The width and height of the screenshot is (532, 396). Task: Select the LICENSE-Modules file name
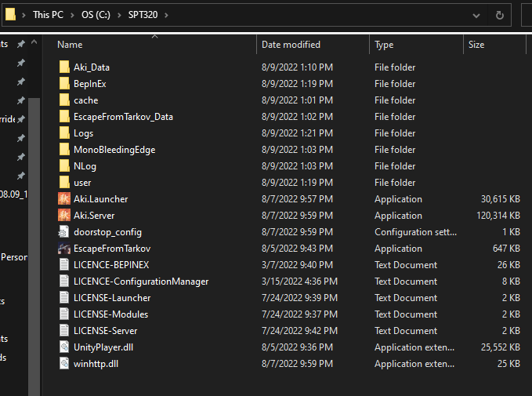point(111,314)
